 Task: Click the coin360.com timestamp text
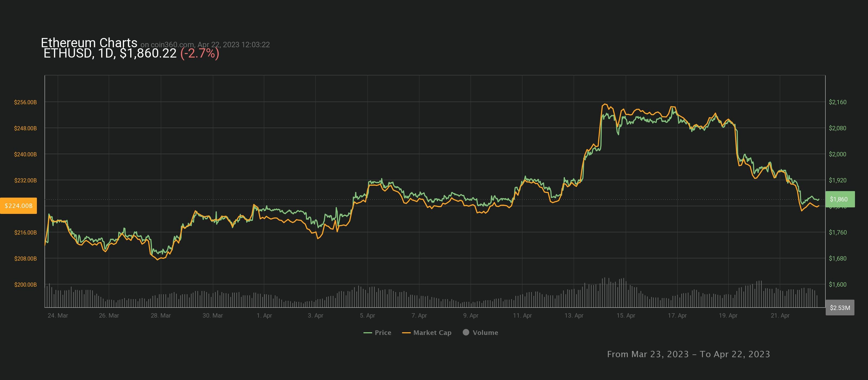[x=205, y=45]
